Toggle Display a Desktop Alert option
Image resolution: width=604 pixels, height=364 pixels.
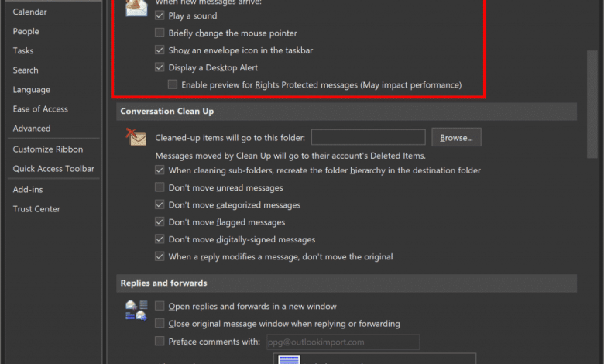click(x=160, y=67)
